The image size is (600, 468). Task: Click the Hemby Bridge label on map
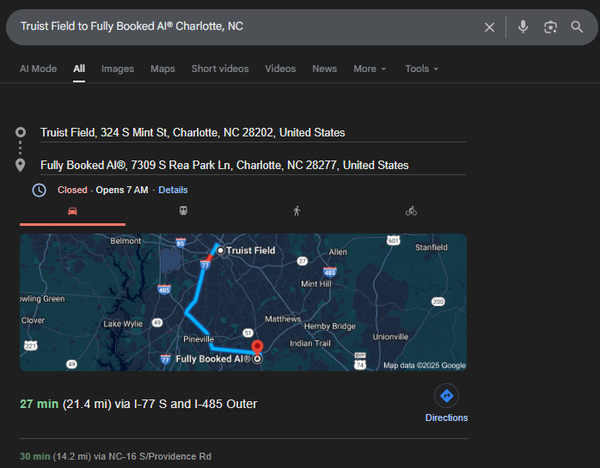pyautogui.click(x=330, y=326)
